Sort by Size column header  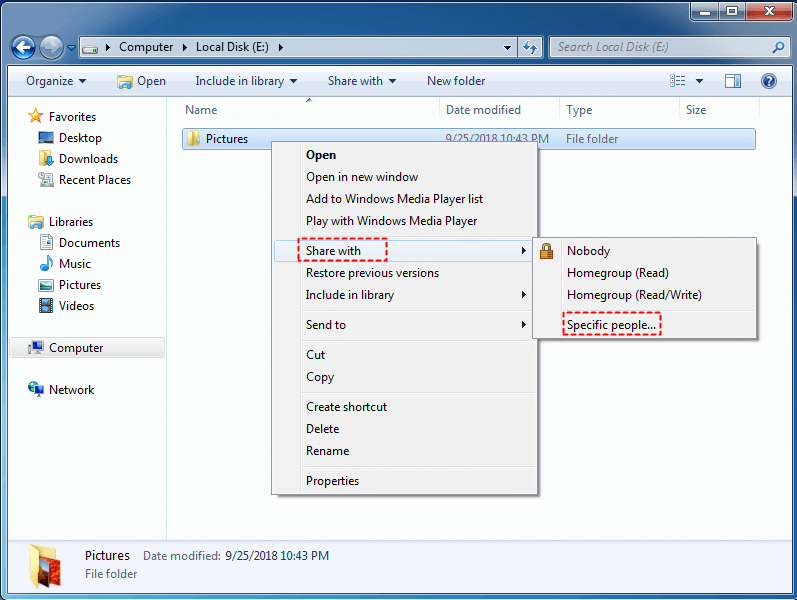tap(696, 110)
